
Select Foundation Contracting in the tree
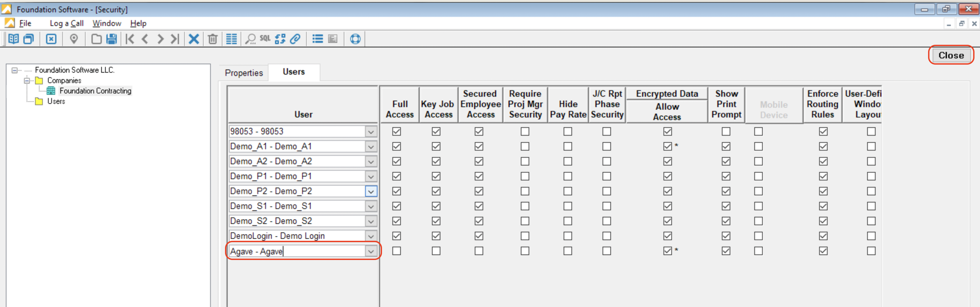[x=95, y=91]
